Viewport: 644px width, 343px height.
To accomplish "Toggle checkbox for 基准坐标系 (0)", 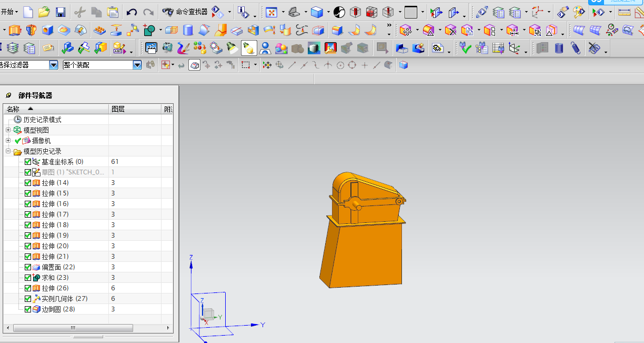I will pyautogui.click(x=28, y=162).
